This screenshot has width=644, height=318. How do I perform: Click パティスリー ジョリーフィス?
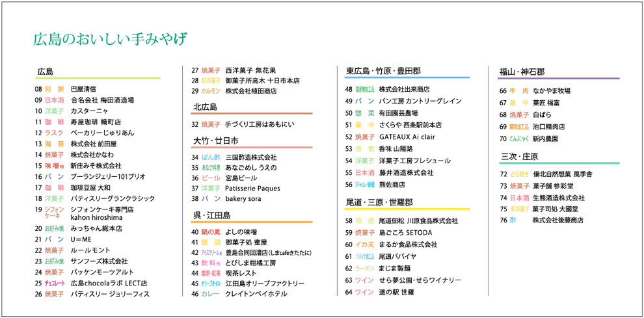pyautogui.click(x=110, y=294)
